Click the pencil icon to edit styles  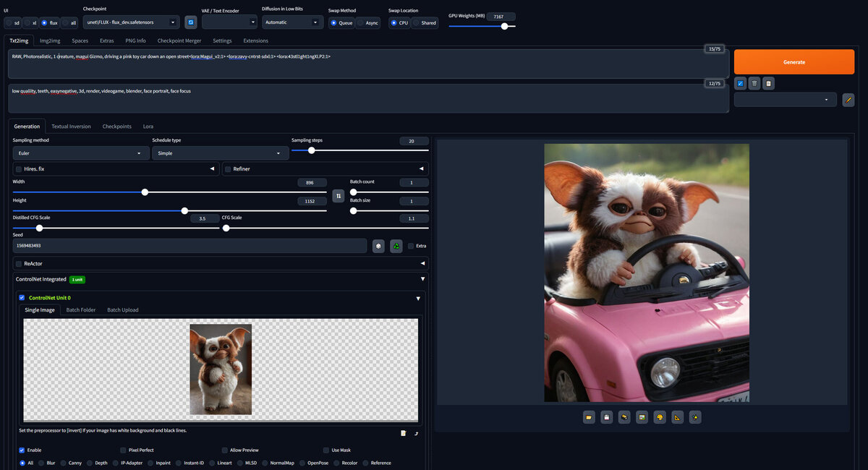(848, 101)
